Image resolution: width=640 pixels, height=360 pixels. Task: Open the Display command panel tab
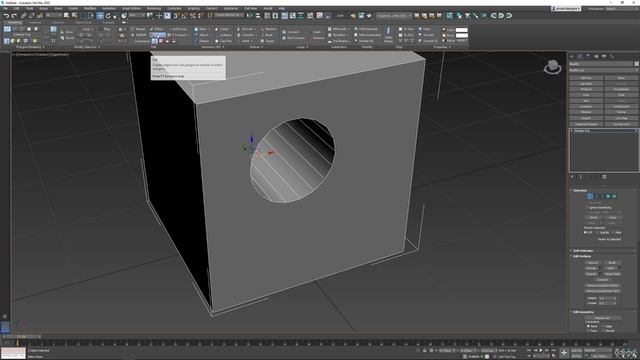[x=604, y=57]
